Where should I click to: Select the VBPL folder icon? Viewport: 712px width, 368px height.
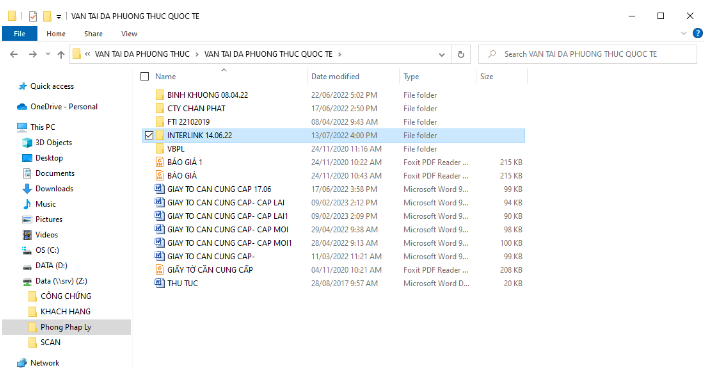[159, 149]
